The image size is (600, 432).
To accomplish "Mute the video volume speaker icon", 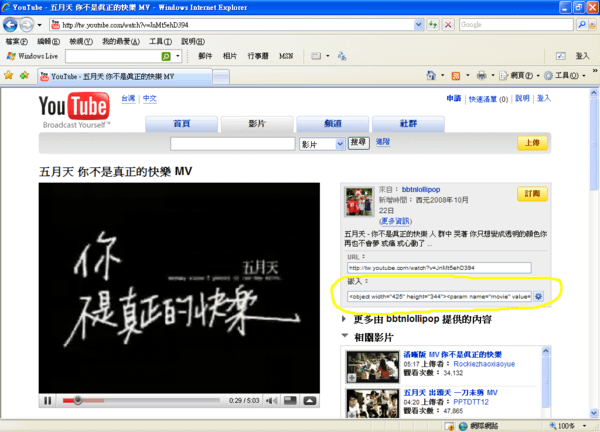I will (x=271, y=401).
